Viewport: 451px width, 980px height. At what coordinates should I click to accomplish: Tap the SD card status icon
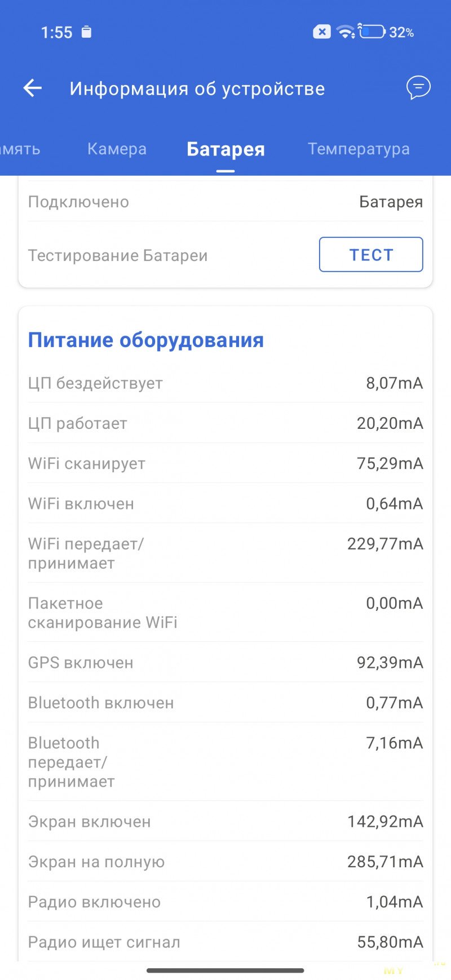[x=86, y=32]
